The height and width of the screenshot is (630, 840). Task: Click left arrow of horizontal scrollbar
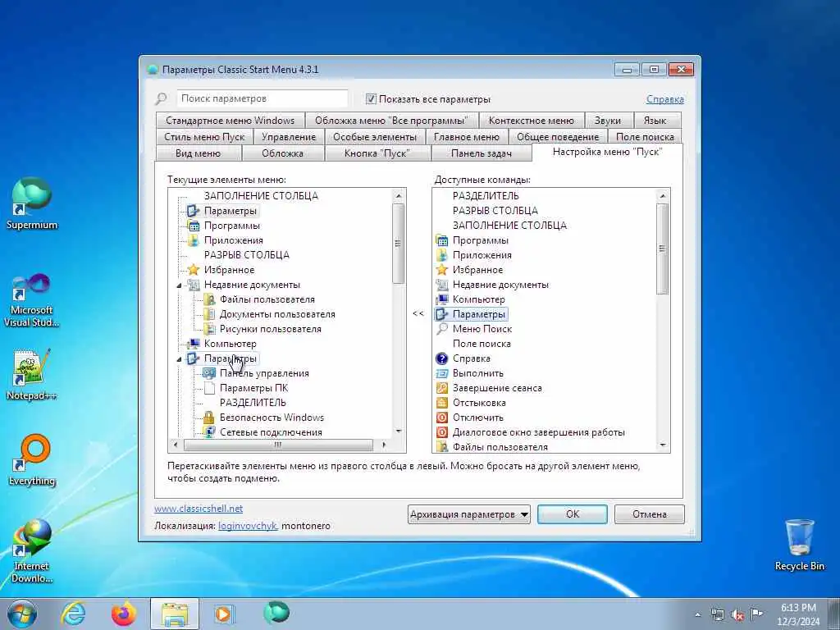pyautogui.click(x=176, y=445)
